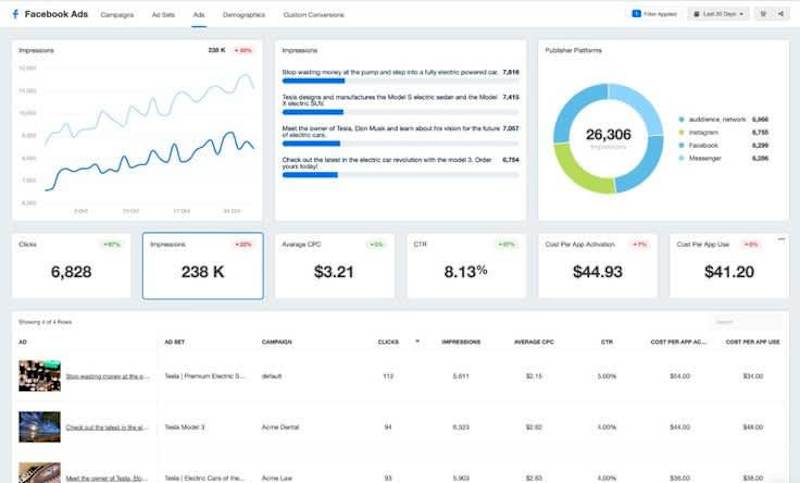Sort by the AD SET column header
This screenshot has width=800, height=483.
[x=174, y=342]
